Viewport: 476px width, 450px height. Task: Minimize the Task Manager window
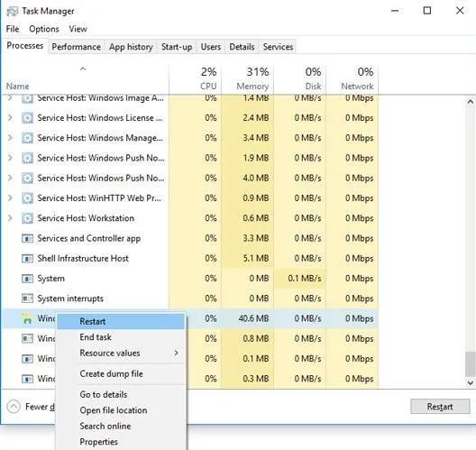[x=395, y=11]
